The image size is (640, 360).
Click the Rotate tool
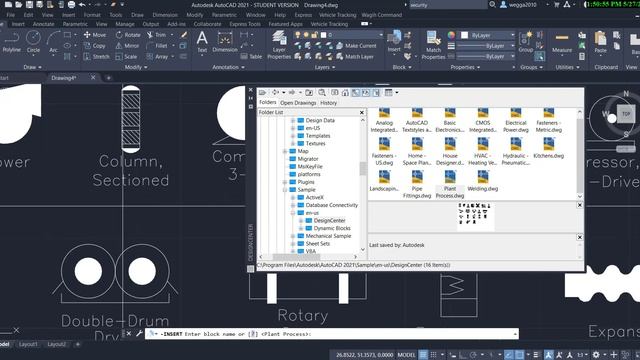tap(128, 35)
